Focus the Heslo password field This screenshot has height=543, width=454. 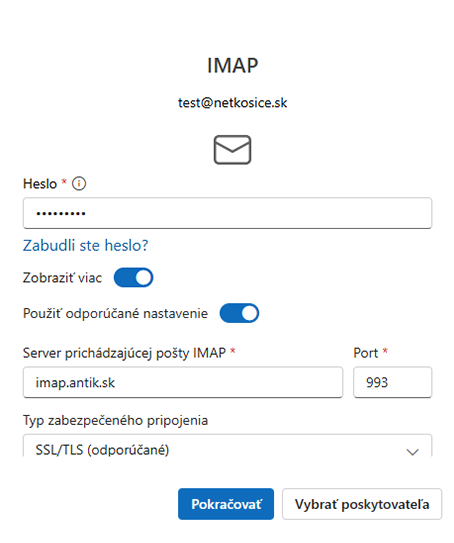tap(227, 213)
